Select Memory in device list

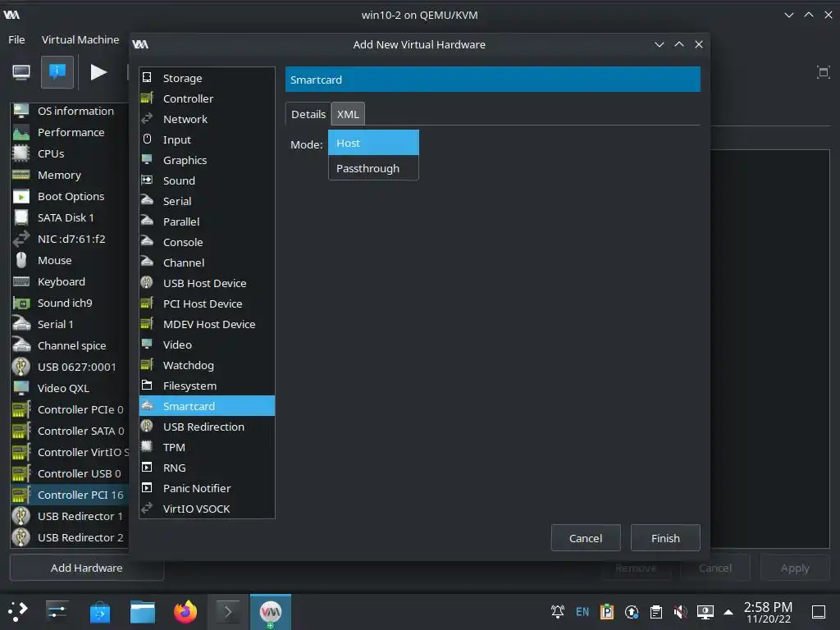70,176
